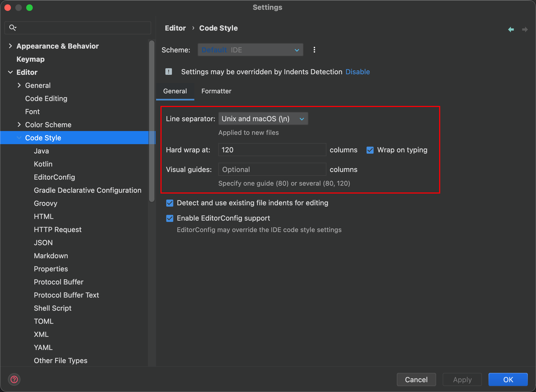Screen dimensions: 536x392
Task: Open the scheme actions three-dot menu
Action: [x=314, y=50]
